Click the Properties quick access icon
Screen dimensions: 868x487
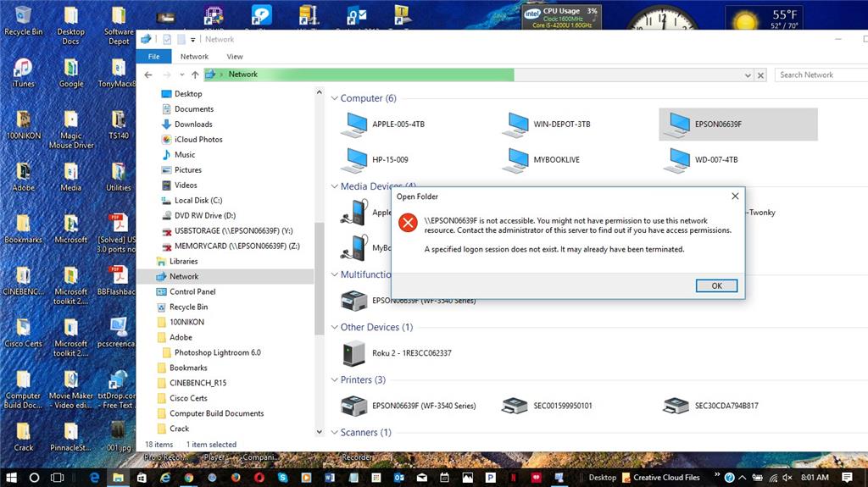(x=167, y=39)
